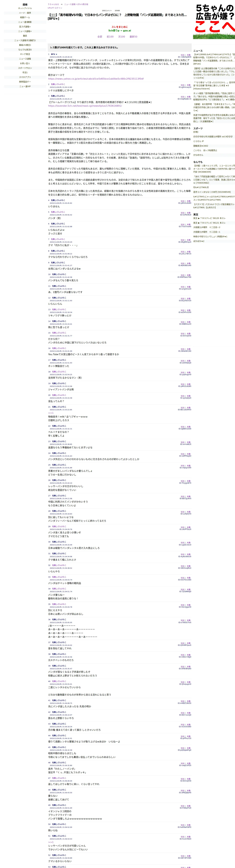Viewport: 235px width, 868px height.
Task: Go to スポーツサロン board
Action: 25,68
